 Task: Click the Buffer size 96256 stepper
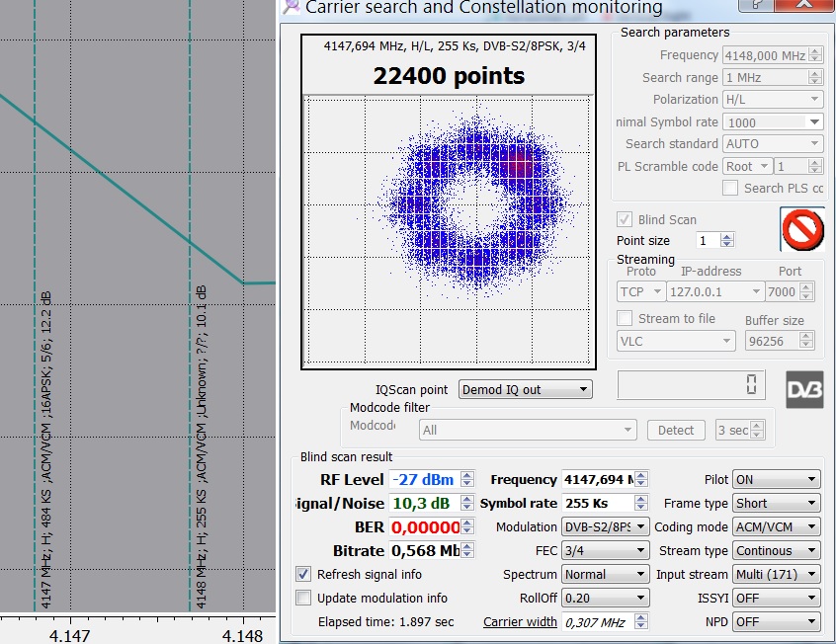pos(806,341)
